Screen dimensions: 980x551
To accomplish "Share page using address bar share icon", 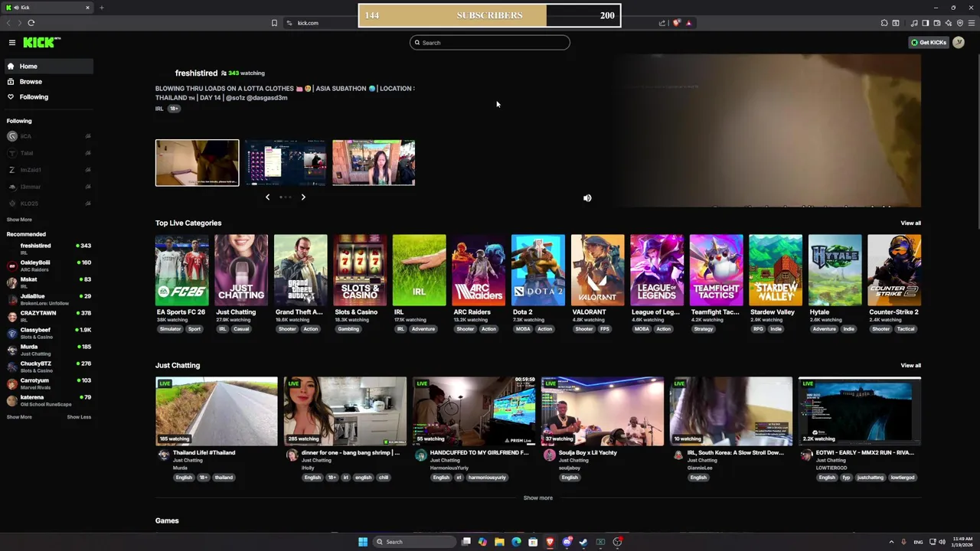I will [x=662, y=23].
